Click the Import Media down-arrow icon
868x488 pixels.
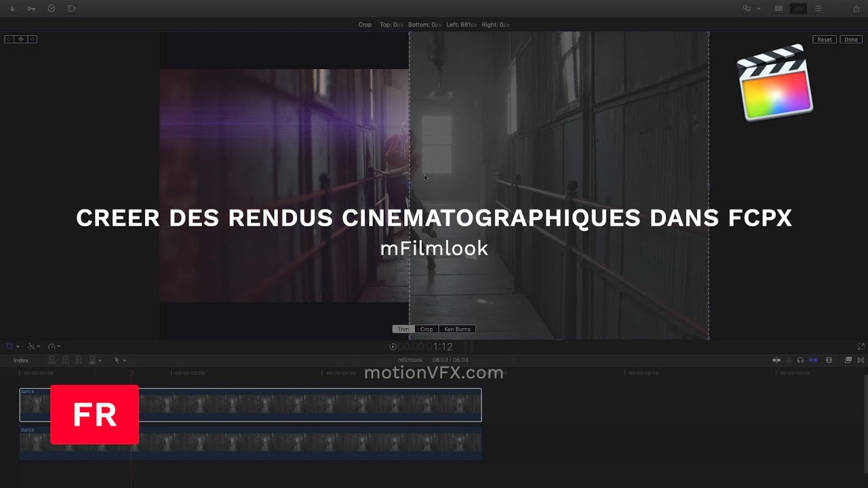(x=12, y=9)
